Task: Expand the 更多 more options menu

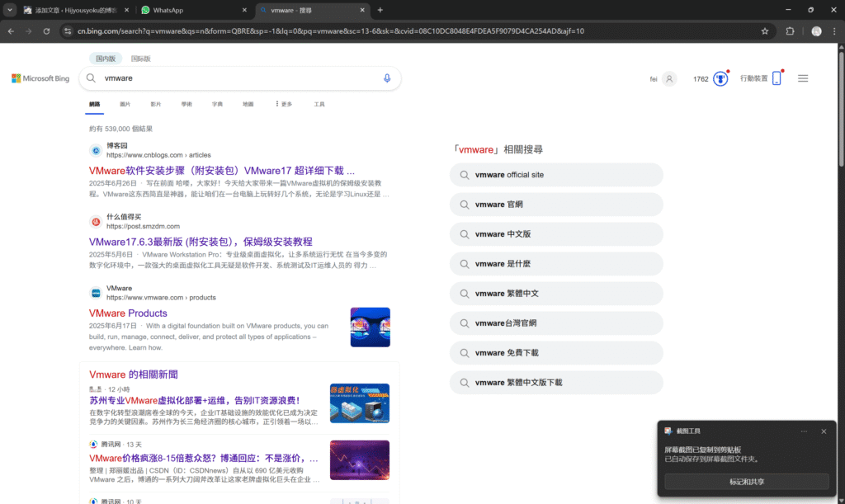Action: [x=284, y=104]
